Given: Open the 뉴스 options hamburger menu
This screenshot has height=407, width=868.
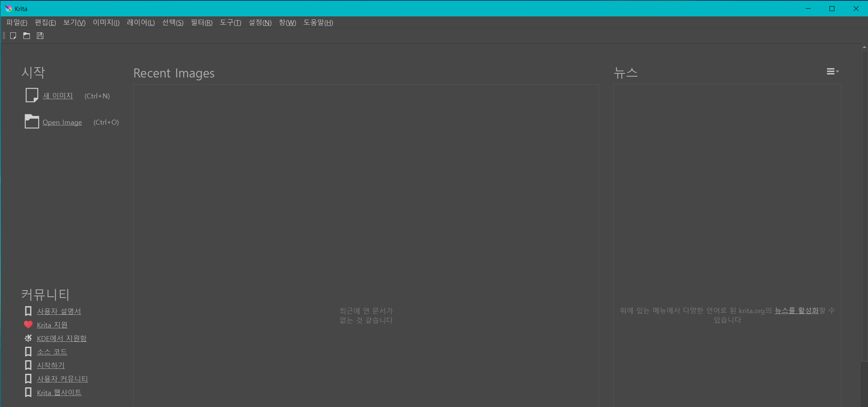Looking at the screenshot, I should [x=832, y=71].
